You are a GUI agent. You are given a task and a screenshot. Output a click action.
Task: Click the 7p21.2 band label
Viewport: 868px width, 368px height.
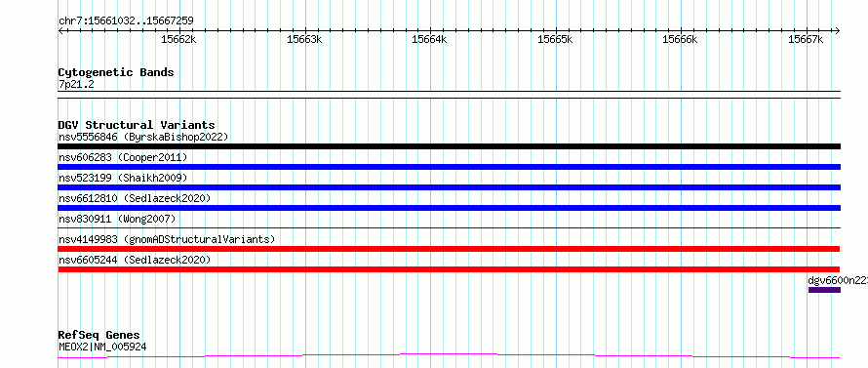click(76, 84)
